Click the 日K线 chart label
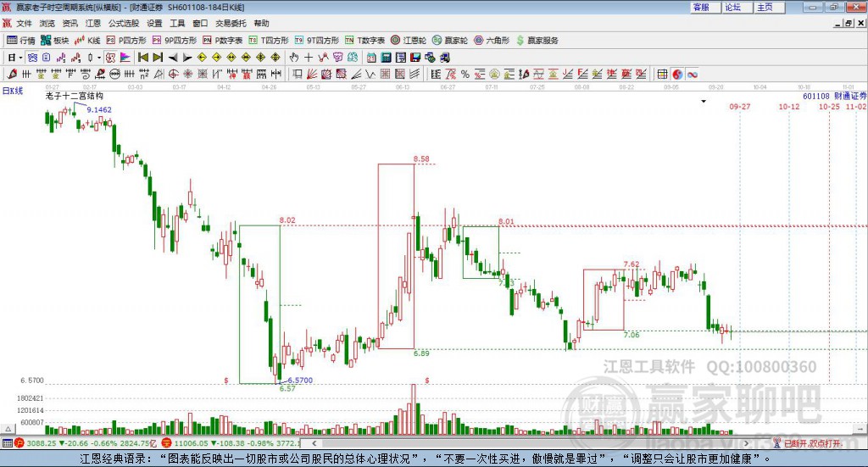 [13, 91]
